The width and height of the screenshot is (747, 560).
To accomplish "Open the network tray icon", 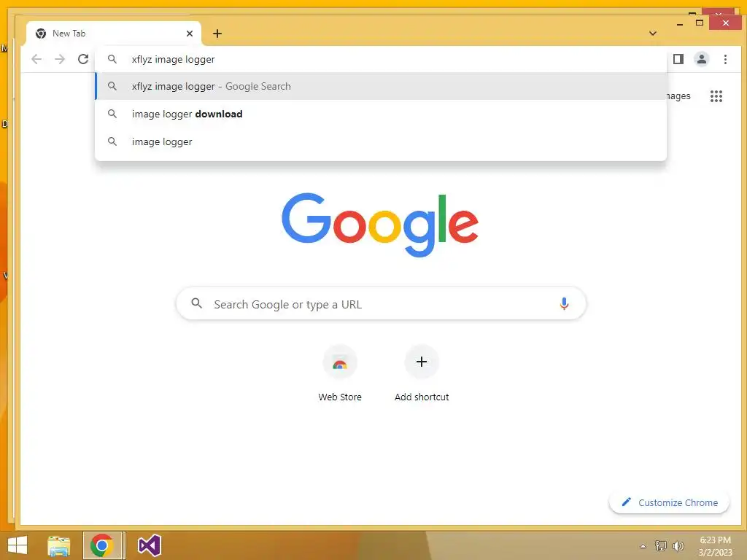I will [660, 545].
